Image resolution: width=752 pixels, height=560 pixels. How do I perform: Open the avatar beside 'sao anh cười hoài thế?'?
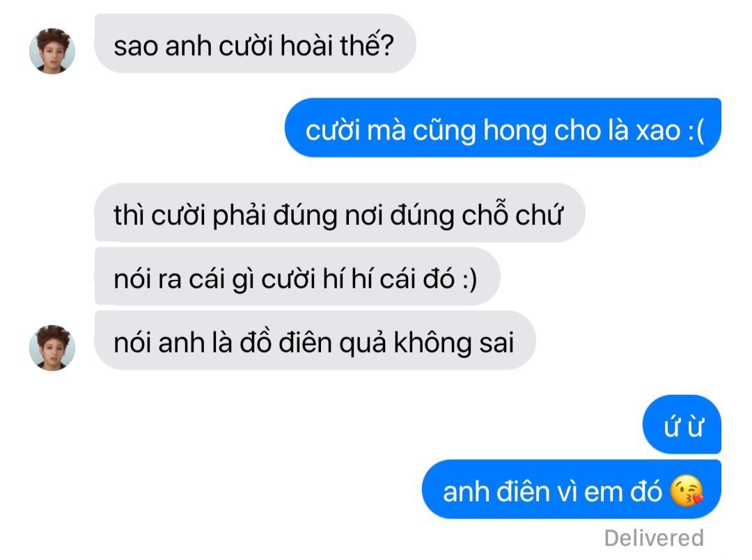[x=52, y=51]
